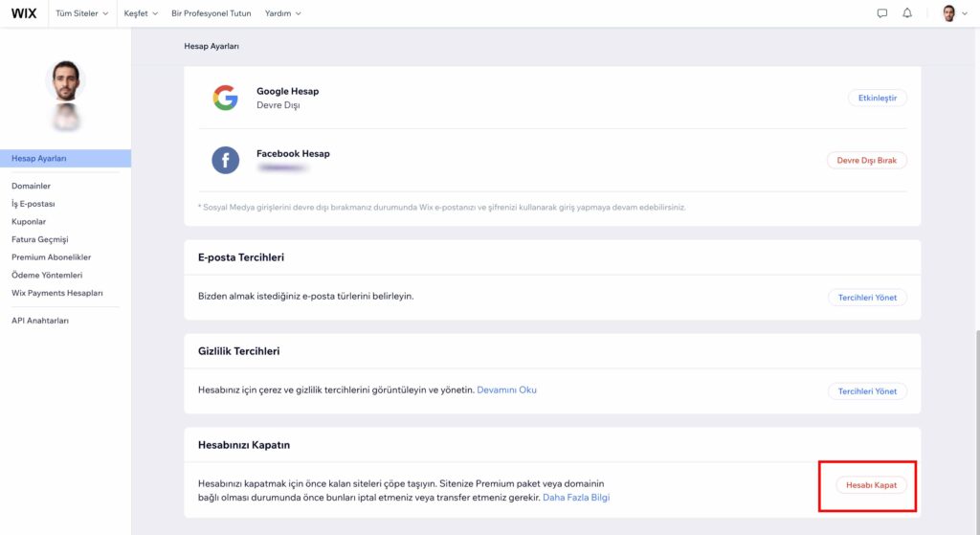
Task: Click the WIX logo
Action: tap(24, 13)
